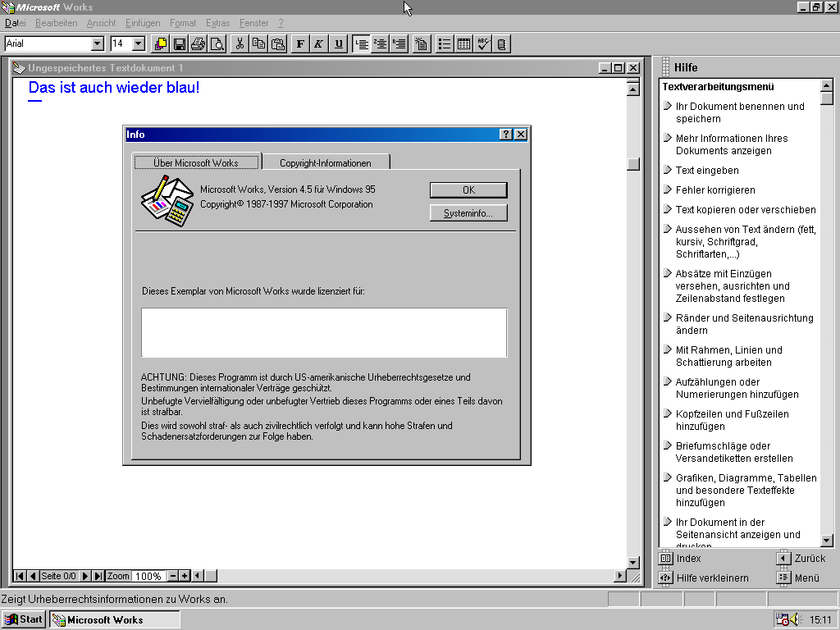This screenshot has width=840, height=630.
Task: Click the taskbar clock 15:11
Action: (x=820, y=620)
